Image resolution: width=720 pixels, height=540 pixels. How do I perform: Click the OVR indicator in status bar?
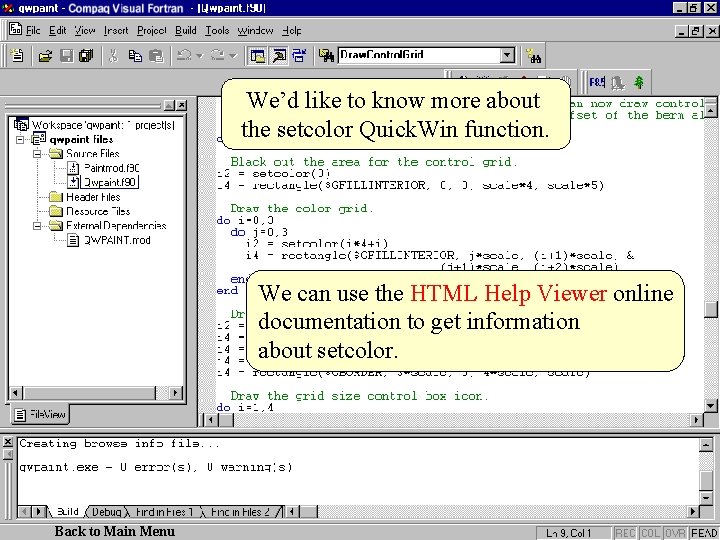pyautogui.click(x=675, y=533)
